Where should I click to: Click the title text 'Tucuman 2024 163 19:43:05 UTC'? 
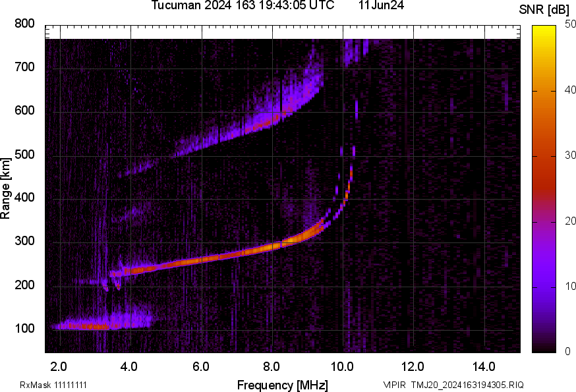tap(243, 5)
